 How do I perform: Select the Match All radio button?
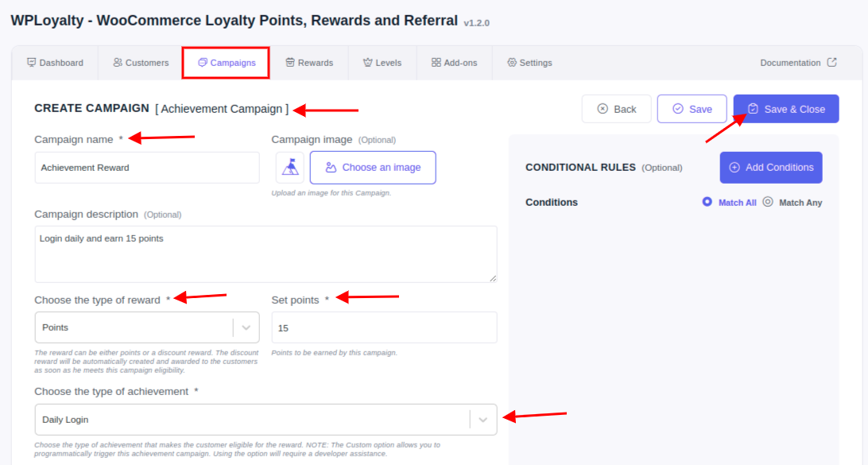click(707, 202)
